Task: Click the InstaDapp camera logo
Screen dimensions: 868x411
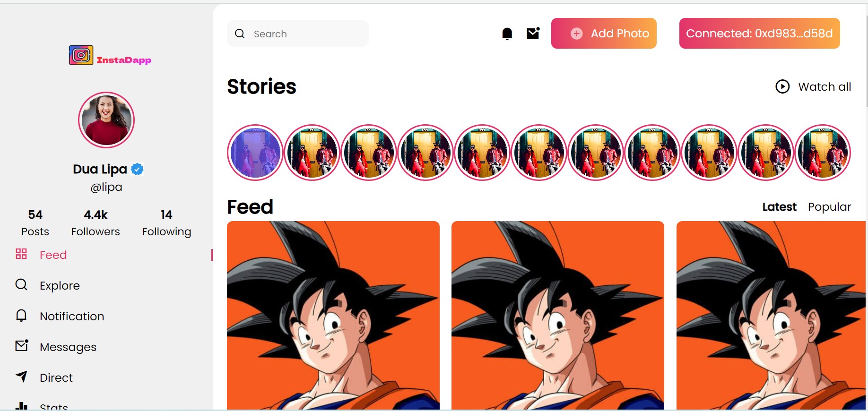Action: pyautogui.click(x=81, y=55)
